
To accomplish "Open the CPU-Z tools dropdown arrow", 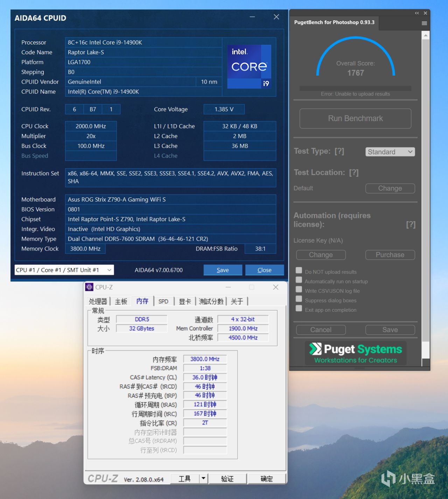I will tap(204, 478).
